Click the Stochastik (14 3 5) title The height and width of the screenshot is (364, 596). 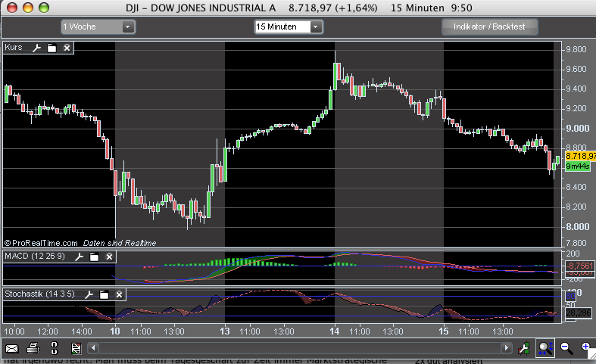click(39, 294)
